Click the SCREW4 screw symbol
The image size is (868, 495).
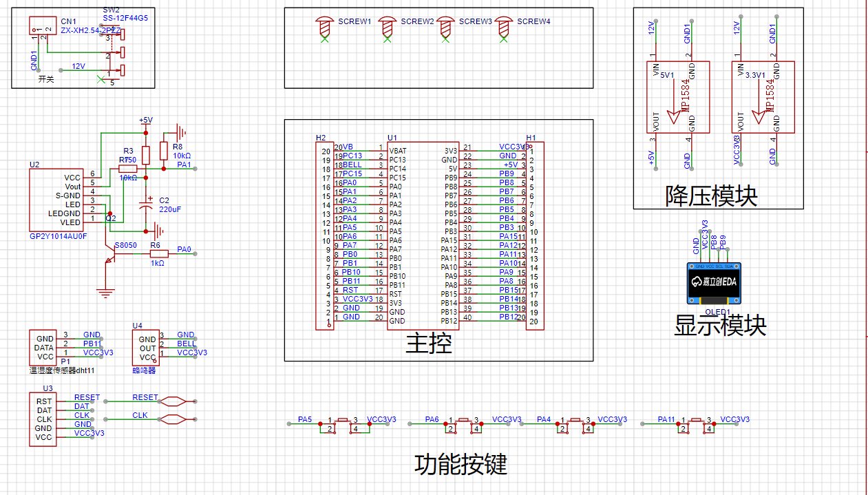pos(504,27)
